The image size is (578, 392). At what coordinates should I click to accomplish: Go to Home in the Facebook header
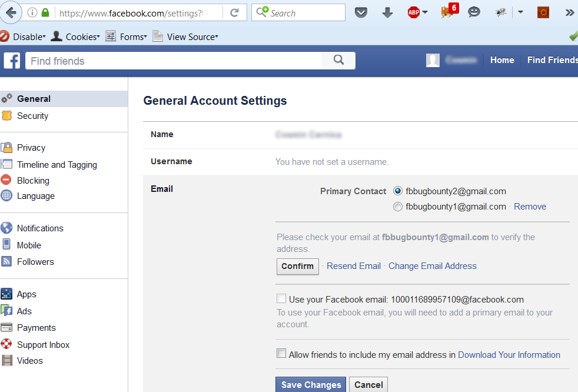coord(502,60)
